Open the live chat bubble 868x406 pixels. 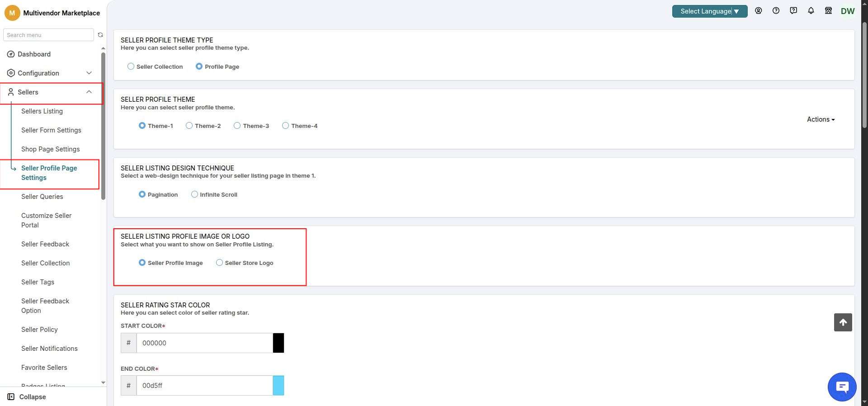(842, 387)
